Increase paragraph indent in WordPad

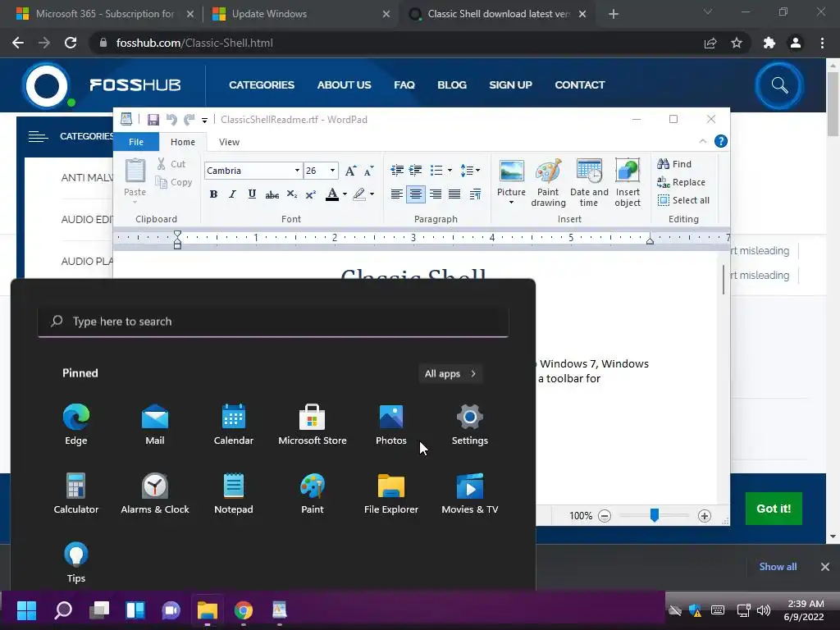click(416, 171)
